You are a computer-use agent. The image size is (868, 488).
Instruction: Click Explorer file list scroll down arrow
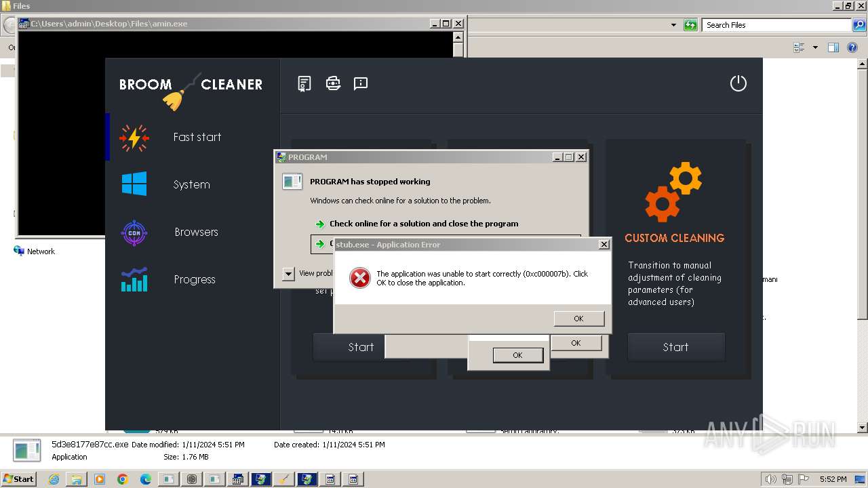[x=863, y=428]
